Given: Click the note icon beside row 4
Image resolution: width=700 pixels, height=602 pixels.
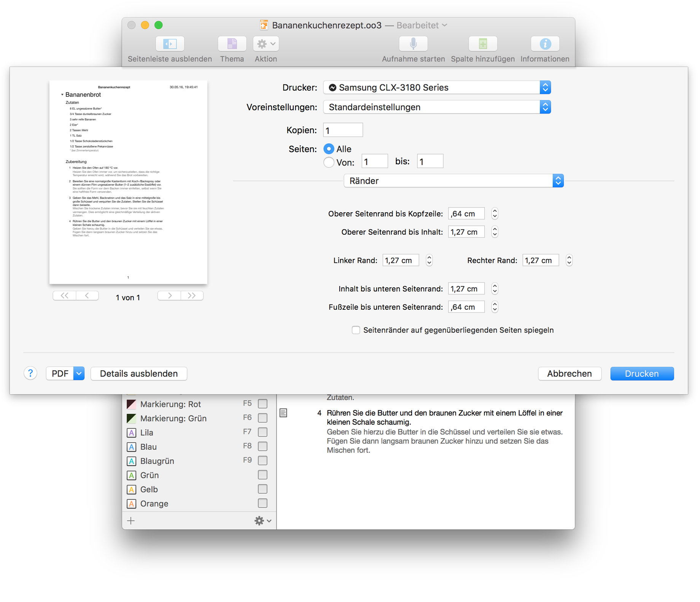Looking at the screenshot, I should 283,413.
